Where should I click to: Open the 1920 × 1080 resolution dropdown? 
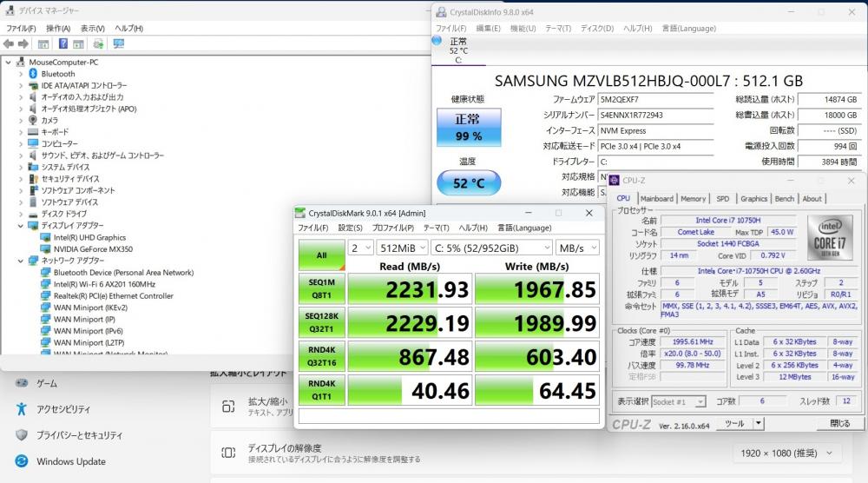point(786,453)
